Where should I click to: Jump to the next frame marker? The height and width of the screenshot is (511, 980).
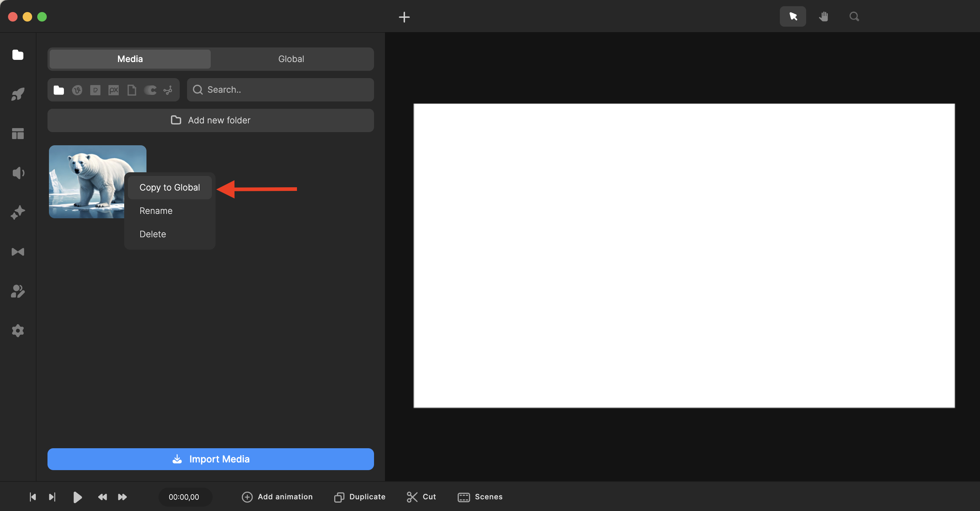click(x=52, y=497)
